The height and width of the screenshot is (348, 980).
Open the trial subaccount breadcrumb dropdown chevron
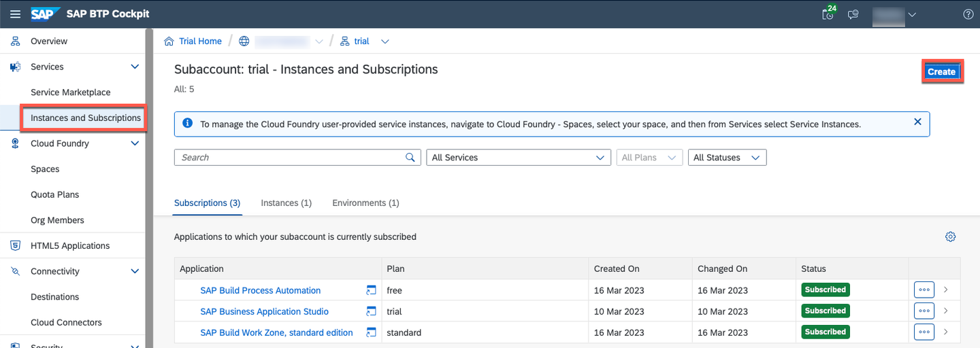[385, 41]
